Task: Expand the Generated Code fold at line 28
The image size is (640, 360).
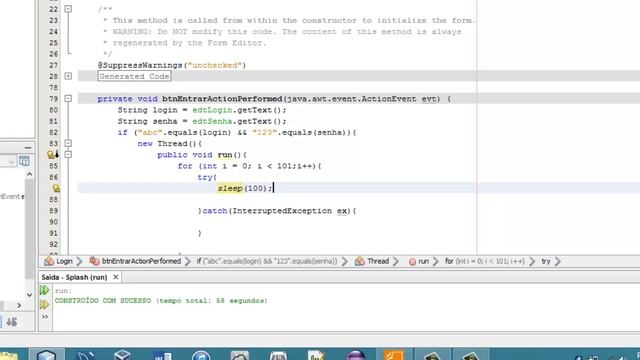Action: click(68, 76)
